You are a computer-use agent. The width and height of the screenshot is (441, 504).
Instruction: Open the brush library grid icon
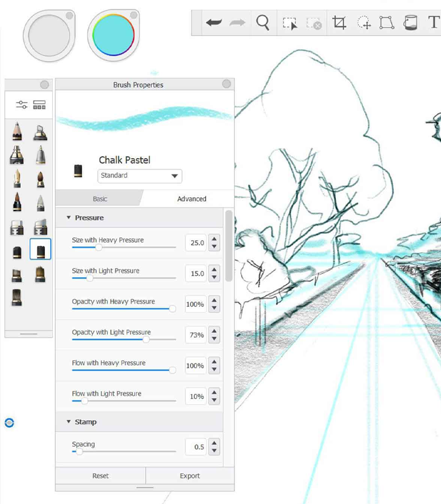coord(39,105)
